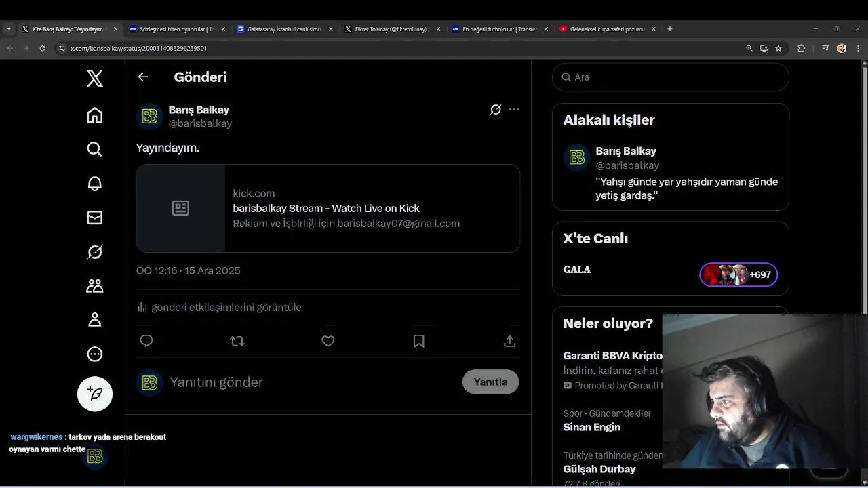Switch to Geleneksel kupa zaferi tab
Screen dimensions: 868x488
tap(607, 29)
